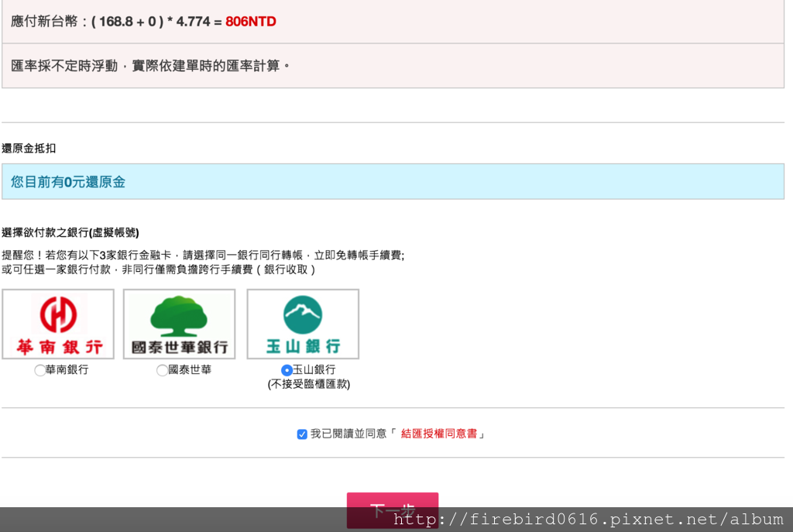
Task: Click the 玉山銀行 mountain logo card
Action: [303, 324]
